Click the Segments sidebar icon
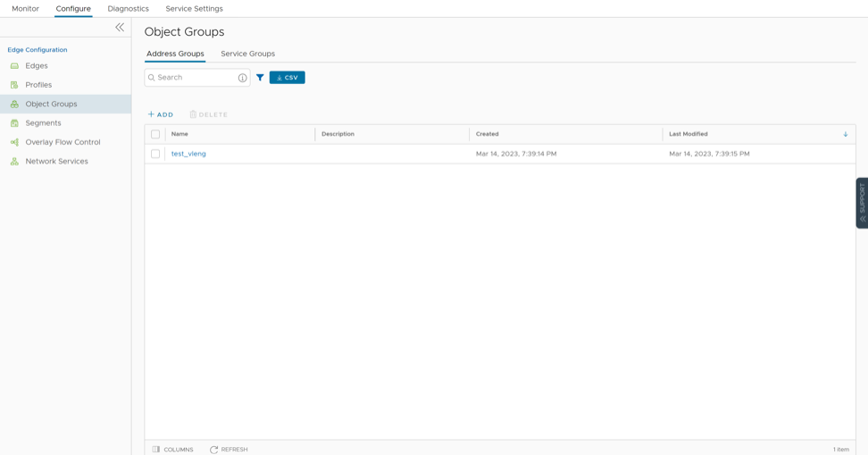The image size is (868, 455). (x=14, y=123)
